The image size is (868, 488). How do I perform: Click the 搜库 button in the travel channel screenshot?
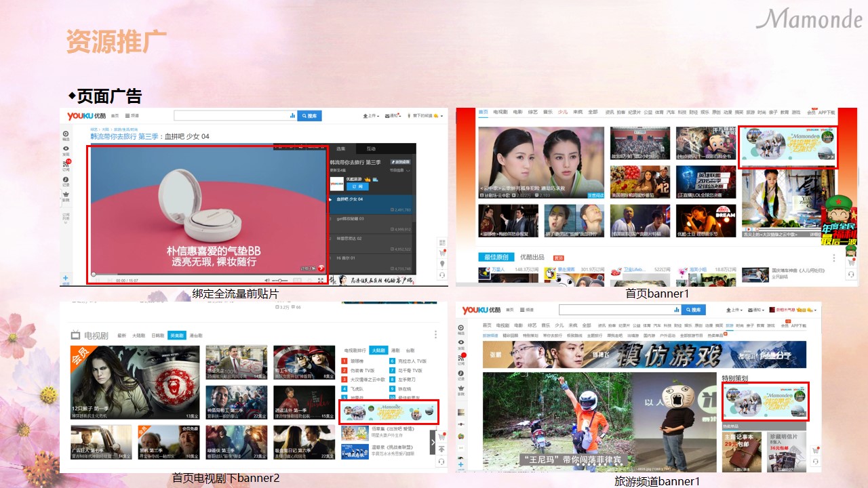click(x=693, y=310)
